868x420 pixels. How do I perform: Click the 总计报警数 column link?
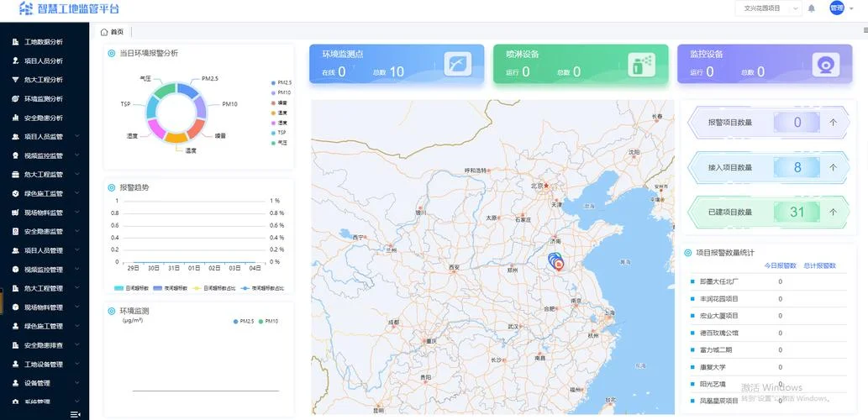pos(819,265)
